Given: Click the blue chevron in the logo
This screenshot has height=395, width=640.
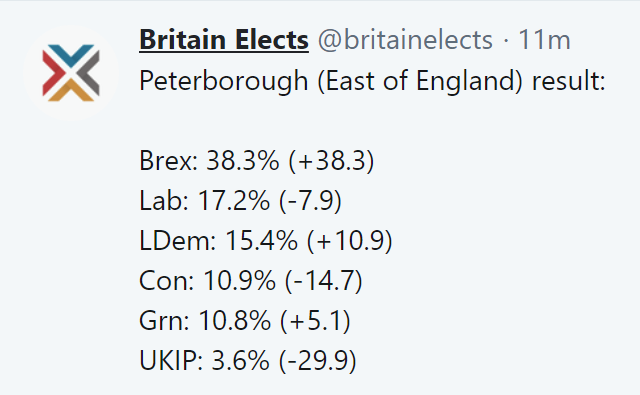Looking at the screenshot, I should 71,55.
